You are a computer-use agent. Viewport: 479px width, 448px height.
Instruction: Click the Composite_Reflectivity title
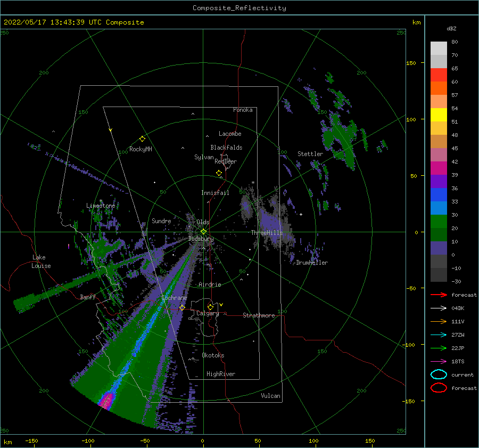(x=239, y=8)
